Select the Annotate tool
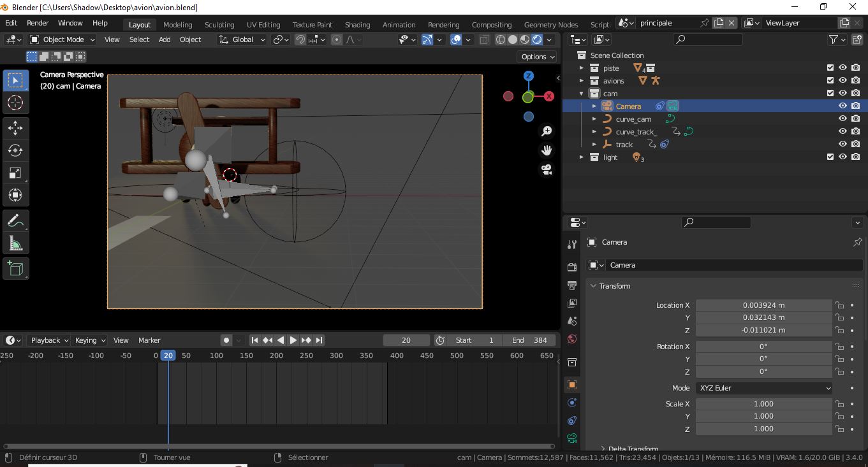Screen dimensions: 868x467 click(15, 221)
